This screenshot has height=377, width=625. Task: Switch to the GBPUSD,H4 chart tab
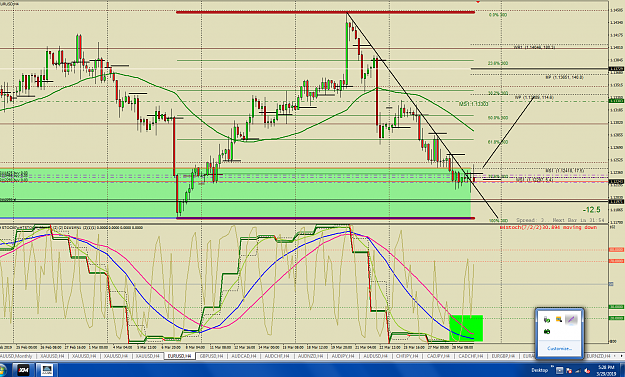(212, 356)
